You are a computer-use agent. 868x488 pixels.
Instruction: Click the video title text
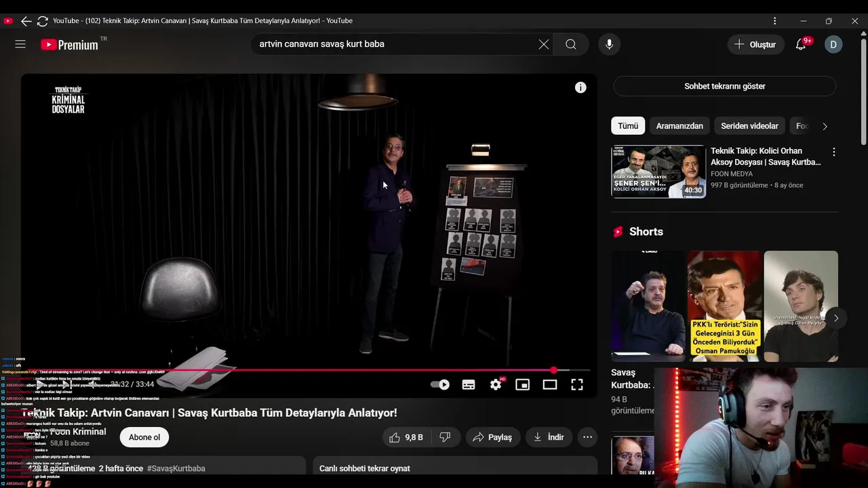209,413
